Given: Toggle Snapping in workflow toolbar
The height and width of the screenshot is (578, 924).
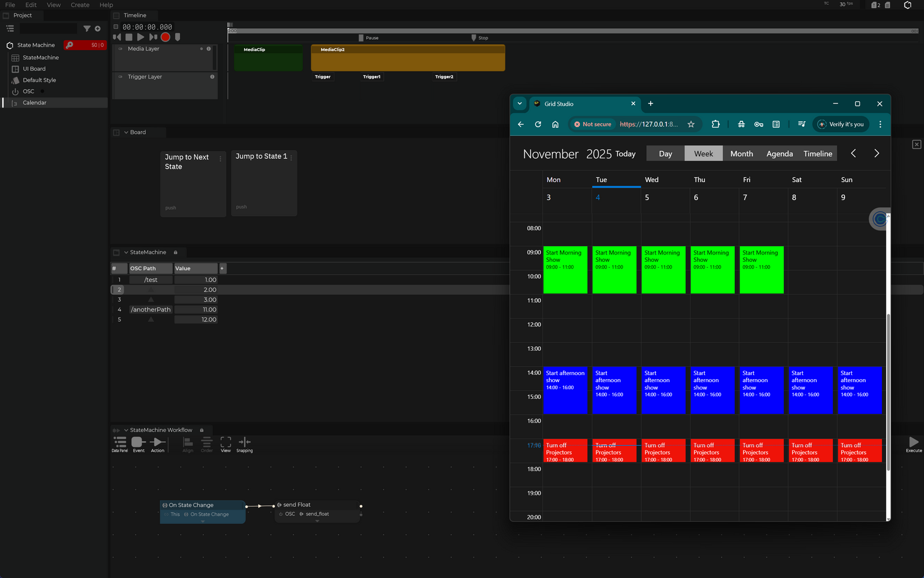Looking at the screenshot, I should 244,443.
